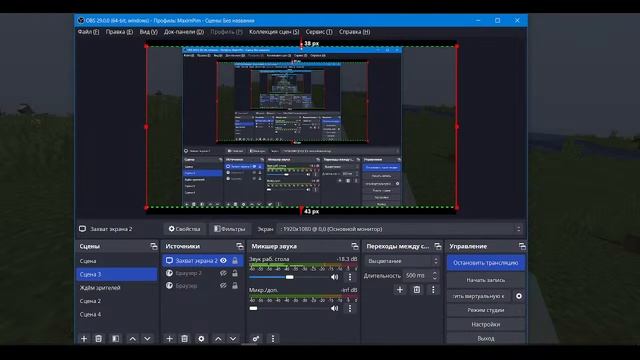
Task: Remove transition with trash icon
Action: pos(416,290)
